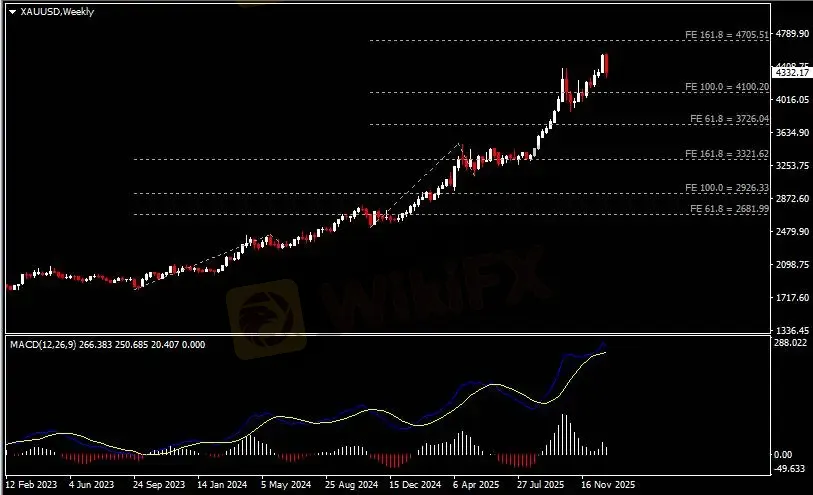Click the MACD zero level 0.00
Viewport: 813px width, 495px height.
click(x=783, y=455)
